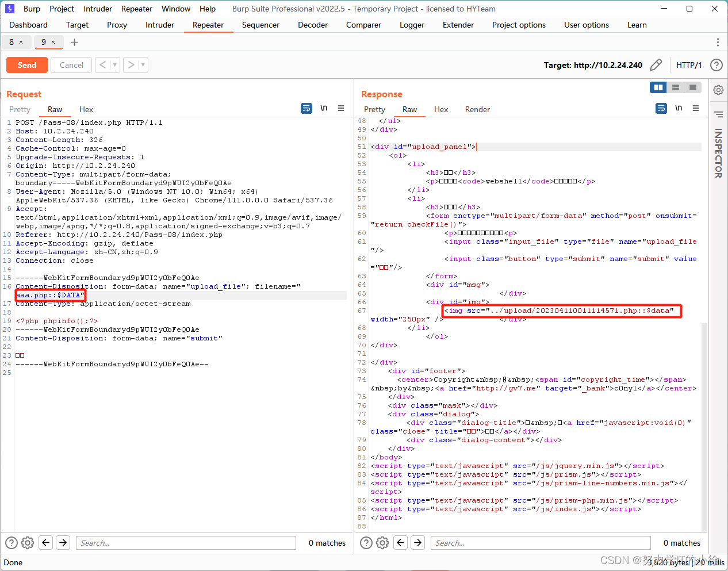Open Request search help icon
The image size is (728, 571).
tap(11, 543)
